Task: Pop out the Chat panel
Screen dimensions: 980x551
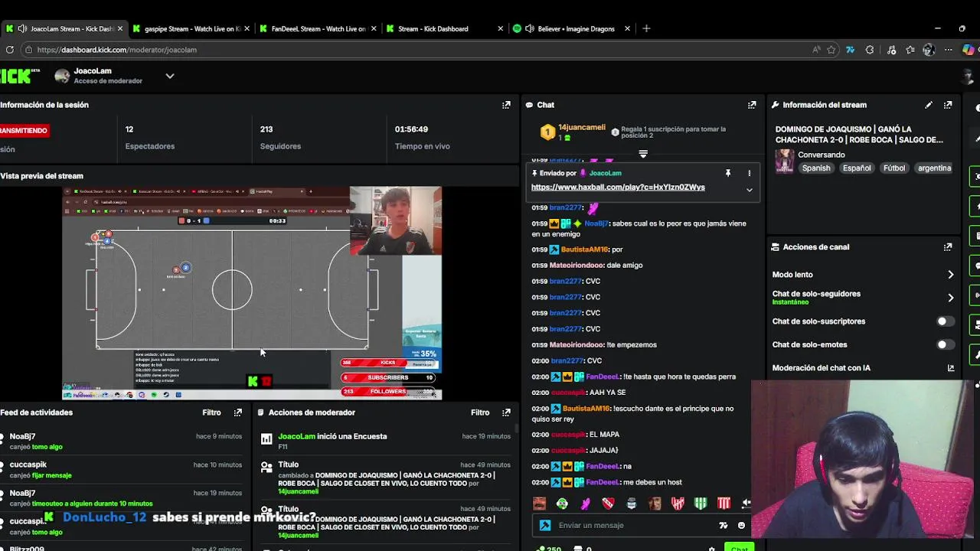Action: [752, 105]
